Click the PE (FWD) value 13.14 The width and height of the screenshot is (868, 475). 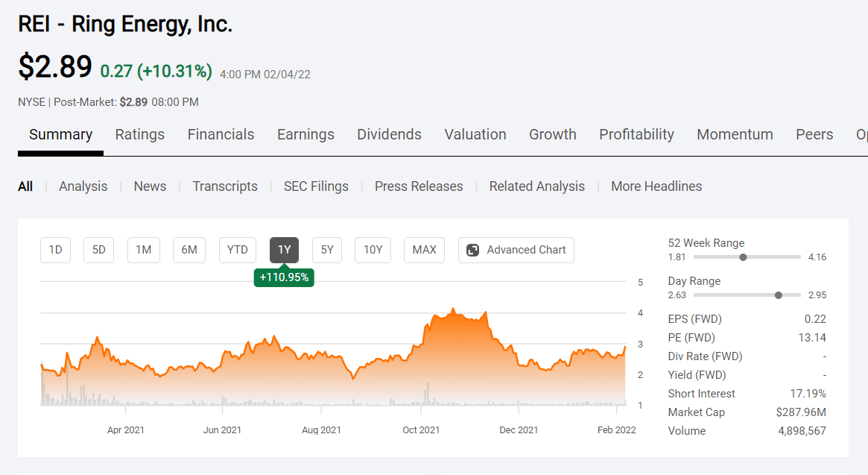pos(812,338)
